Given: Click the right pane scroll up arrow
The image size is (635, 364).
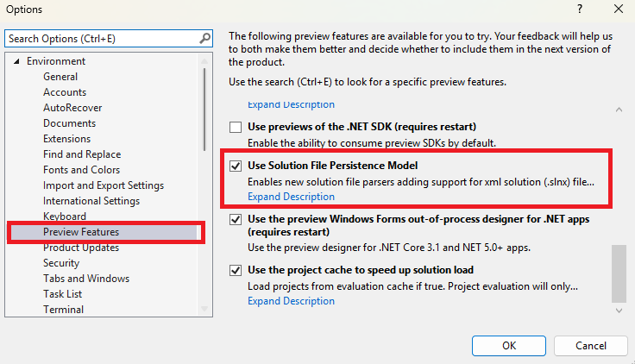Looking at the screenshot, I should coord(619,110).
